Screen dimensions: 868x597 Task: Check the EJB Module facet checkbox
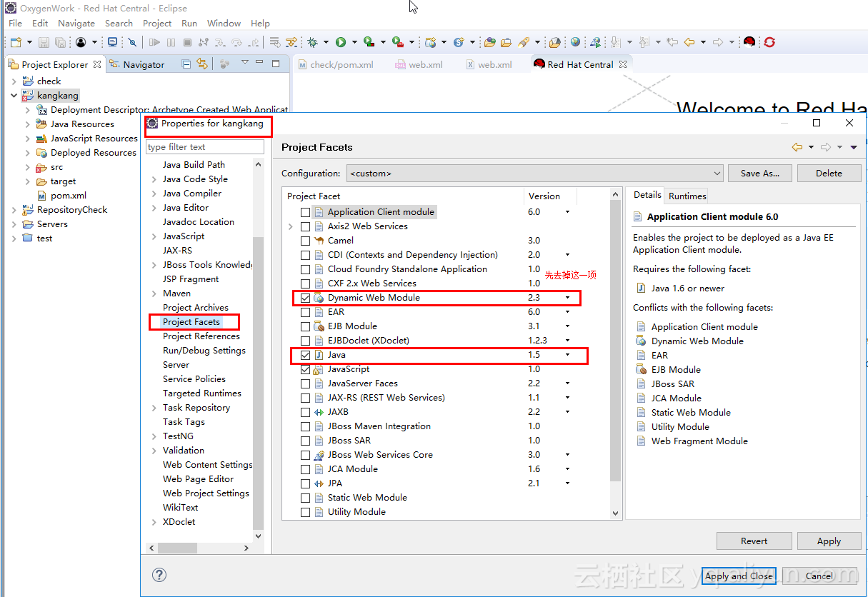(x=306, y=326)
